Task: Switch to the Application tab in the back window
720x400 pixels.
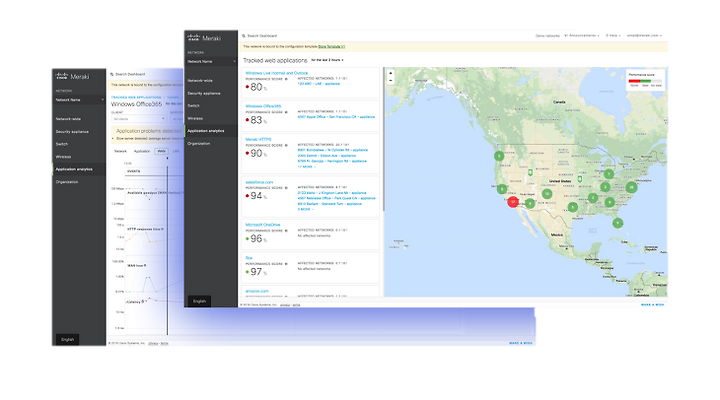Action: click(x=142, y=151)
